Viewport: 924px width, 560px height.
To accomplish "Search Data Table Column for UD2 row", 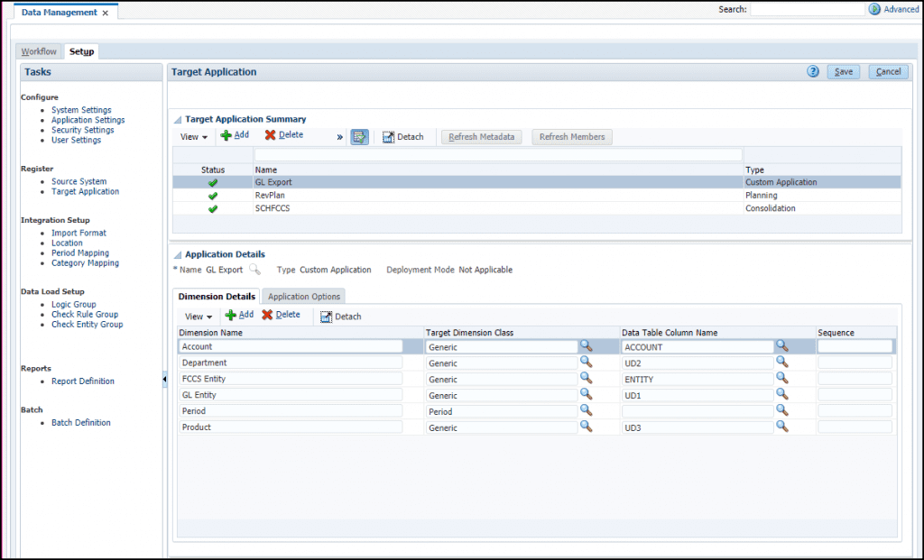I will point(782,362).
